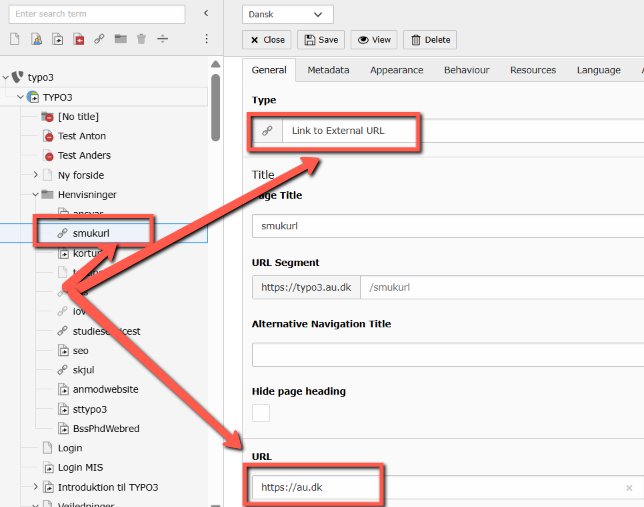The width and height of the screenshot is (644, 507).
Task: Click the Delete button
Action: click(x=430, y=40)
